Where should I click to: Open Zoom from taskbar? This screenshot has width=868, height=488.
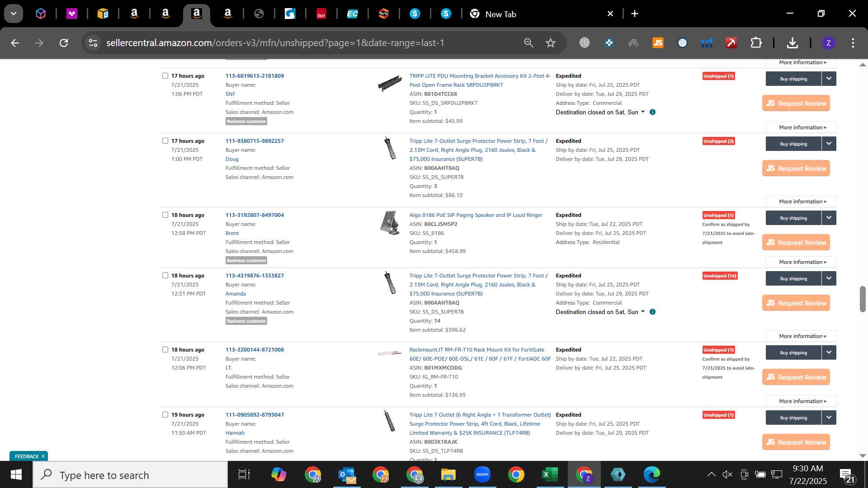482,475
